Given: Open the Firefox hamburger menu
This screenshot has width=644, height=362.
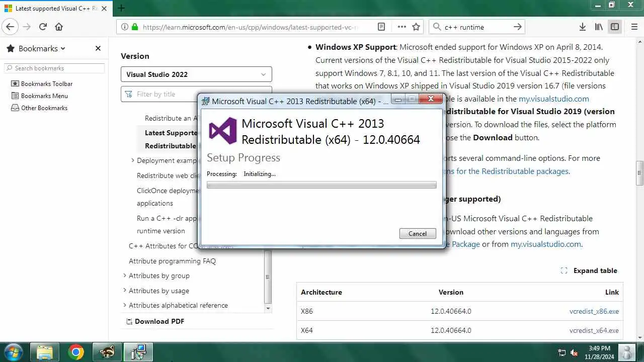Looking at the screenshot, I should [x=633, y=27].
